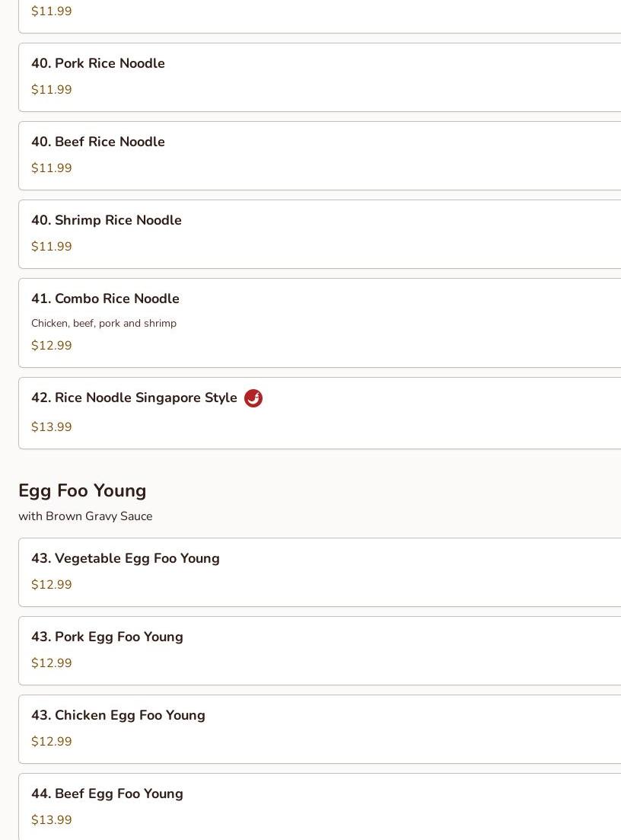Viewport: 621px width, 840px height.
Task: Click the Egg Foo Young section heading
Action: click(x=82, y=490)
